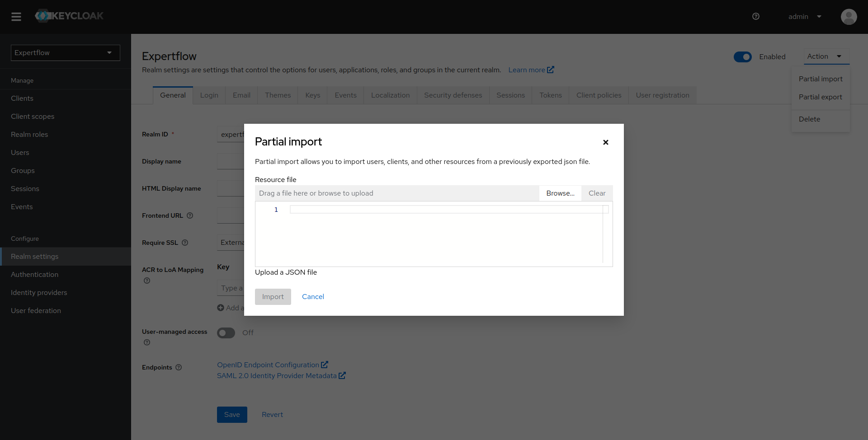The height and width of the screenshot is (440, 868).
Task: Click the external link icon beside SAML 2.0 metadata
Action: (341, 375)
